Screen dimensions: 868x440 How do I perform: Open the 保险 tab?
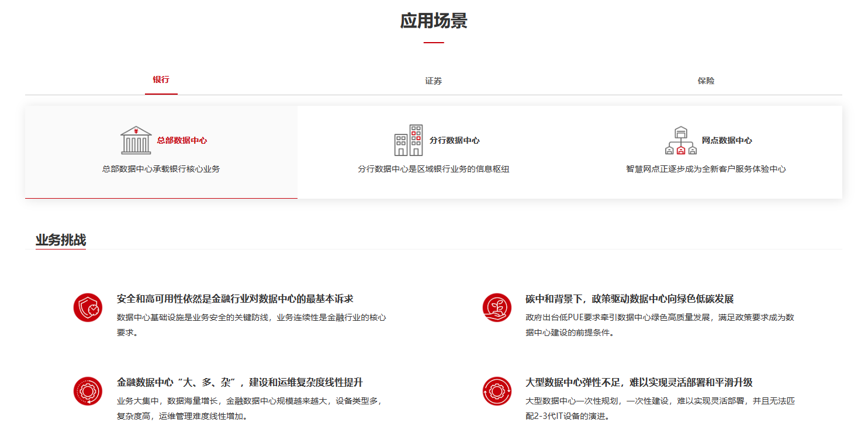(x=706, y=81)
